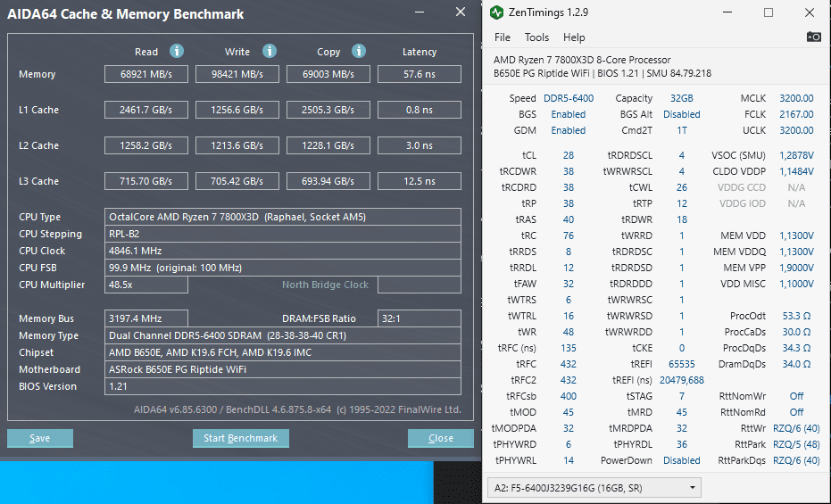The width and height of the screenshot is (831, 504).
Task: Click the info icon next to Read
Action: coord(177,51)
